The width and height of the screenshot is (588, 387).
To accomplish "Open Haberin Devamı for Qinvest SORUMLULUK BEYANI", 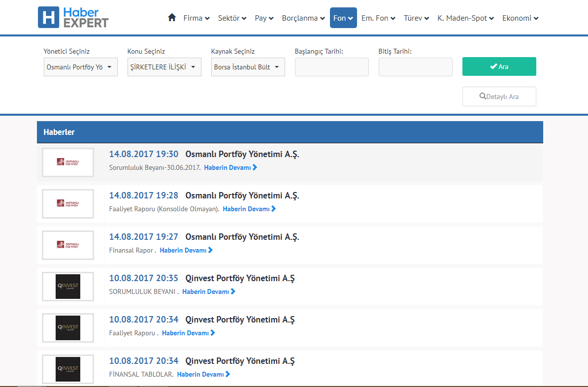I will [209, 291].
